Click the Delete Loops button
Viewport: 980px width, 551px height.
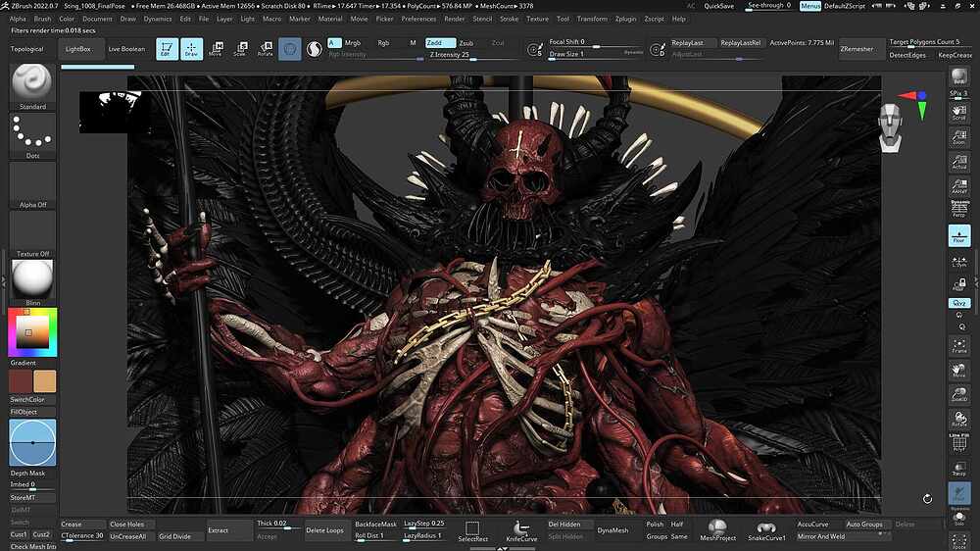[324, 530]
